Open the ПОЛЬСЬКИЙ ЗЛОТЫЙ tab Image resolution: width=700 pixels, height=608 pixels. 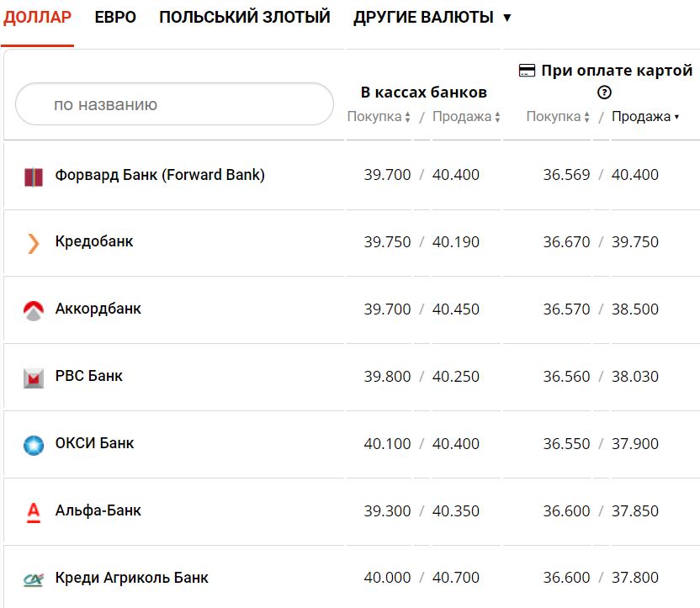(247, 16)
